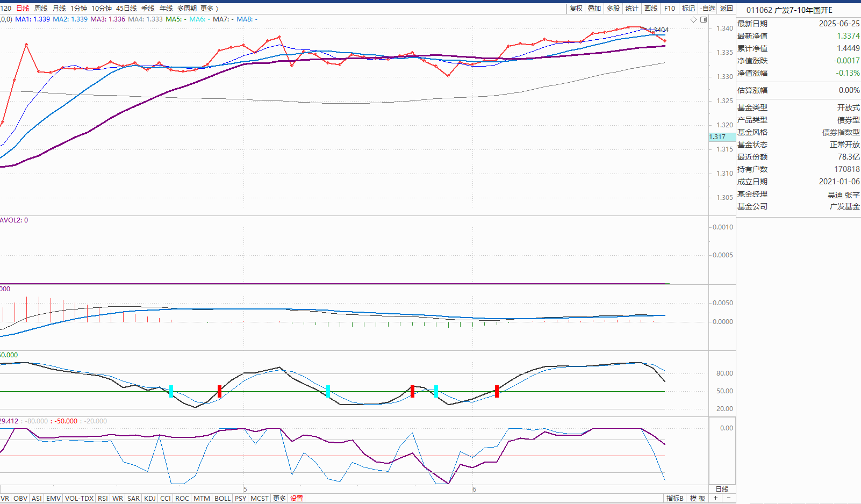
Task: Select the EMV indicator tab
Action: (x=53, y=499)
